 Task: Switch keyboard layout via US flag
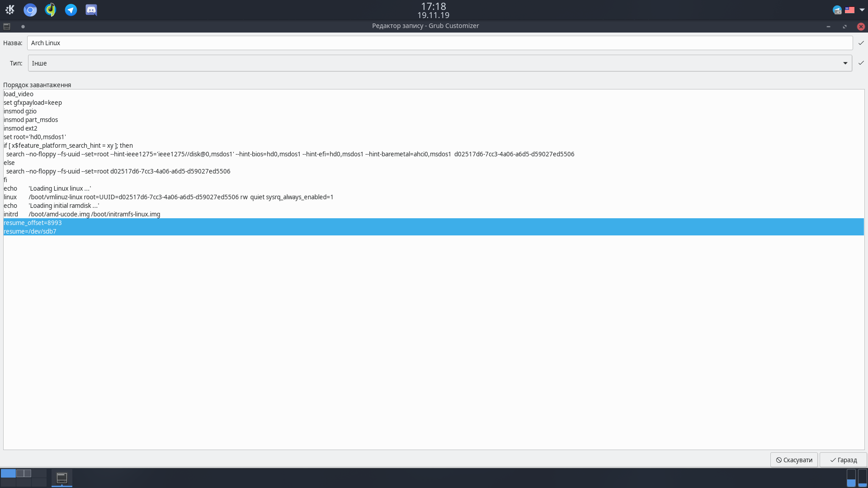[x=849, y=9]
